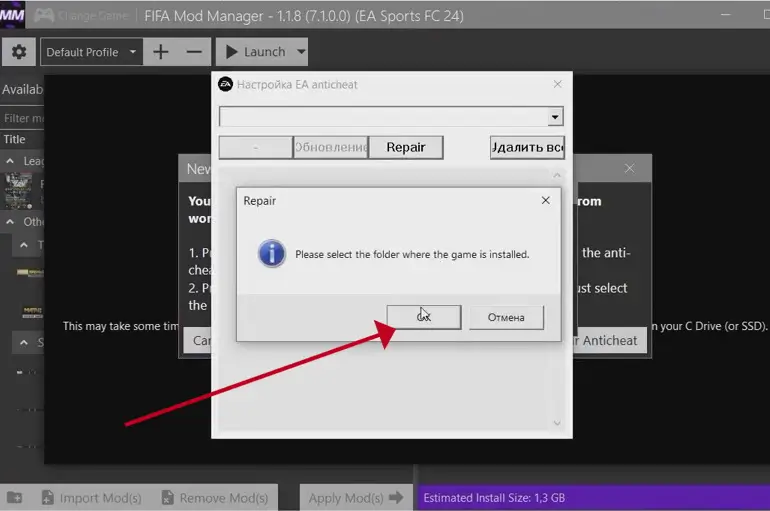
Task: Click the Удалить все button
Action: point(527,147)
